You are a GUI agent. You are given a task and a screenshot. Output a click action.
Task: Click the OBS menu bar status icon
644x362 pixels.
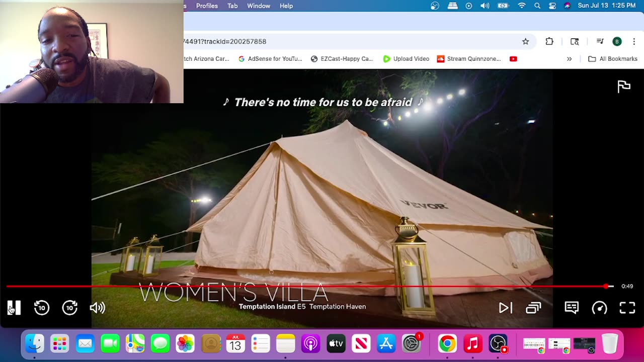click(435, 6)
